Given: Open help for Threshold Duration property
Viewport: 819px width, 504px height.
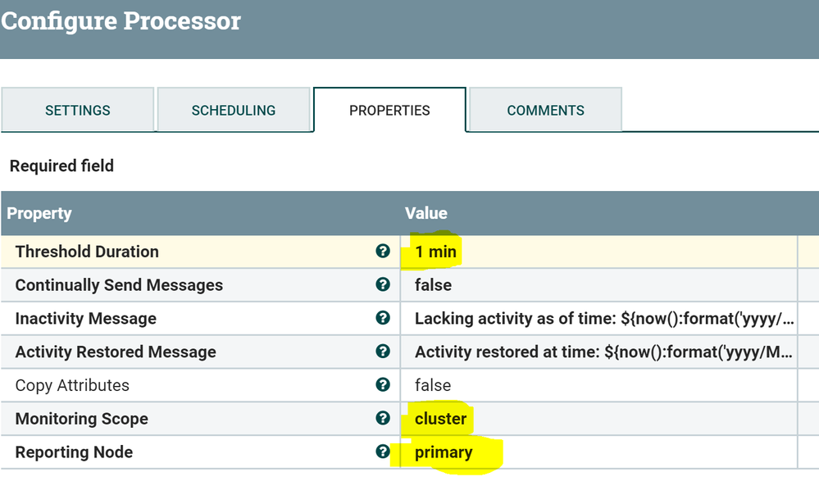Looking at the screenshot, I should coord(382,252).
